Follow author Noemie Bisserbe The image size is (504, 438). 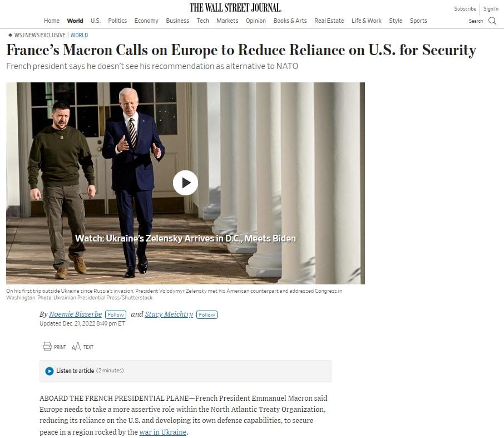point(116,314)
